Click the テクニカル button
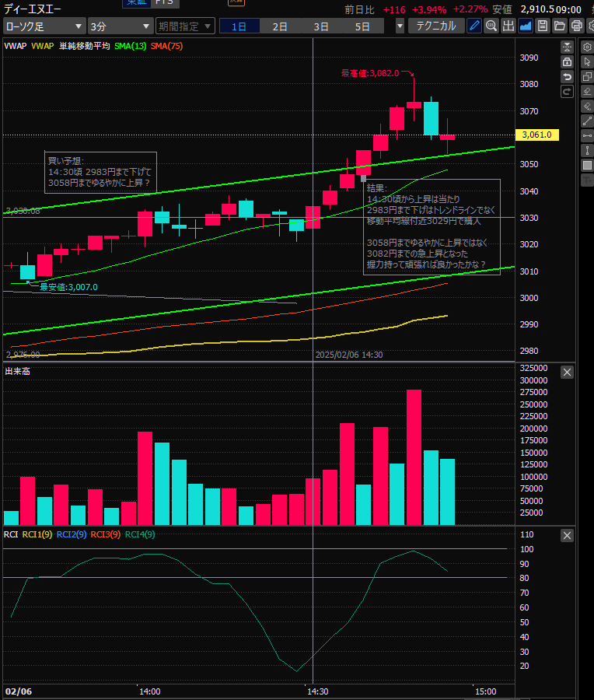The width and height of the screenshot is (594, 700). tap(436, 26)
